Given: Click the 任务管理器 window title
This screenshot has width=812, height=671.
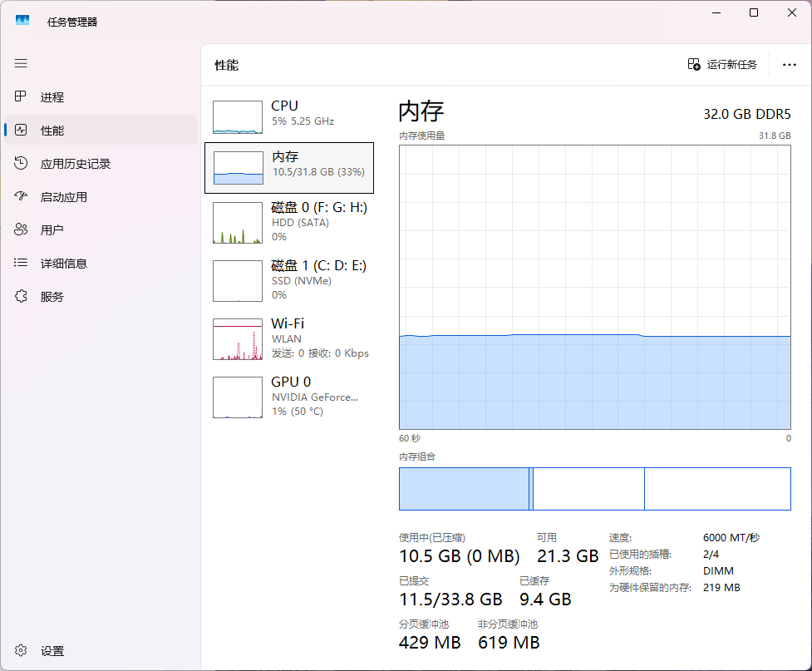Looking at the screenshot, I should coord(72,22).
